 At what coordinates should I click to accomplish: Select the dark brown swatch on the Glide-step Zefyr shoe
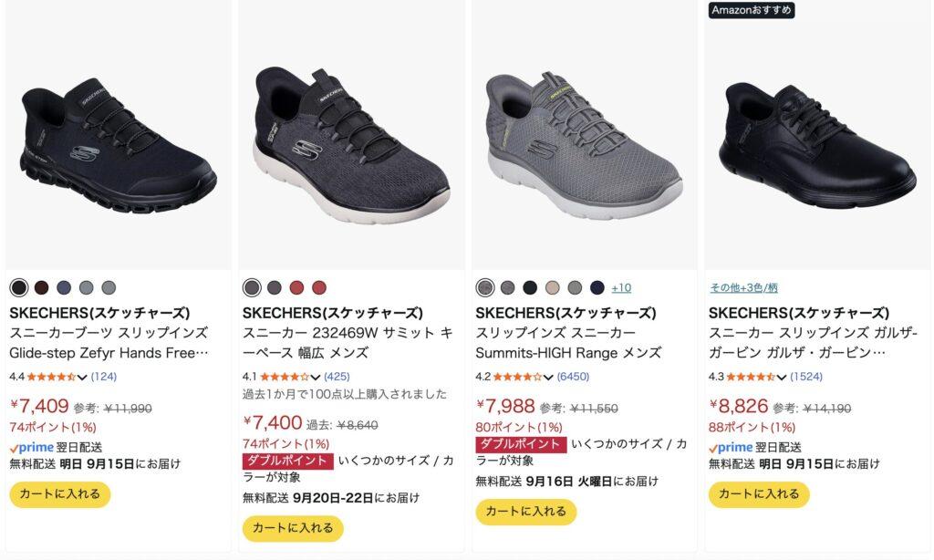click(41, 287)
